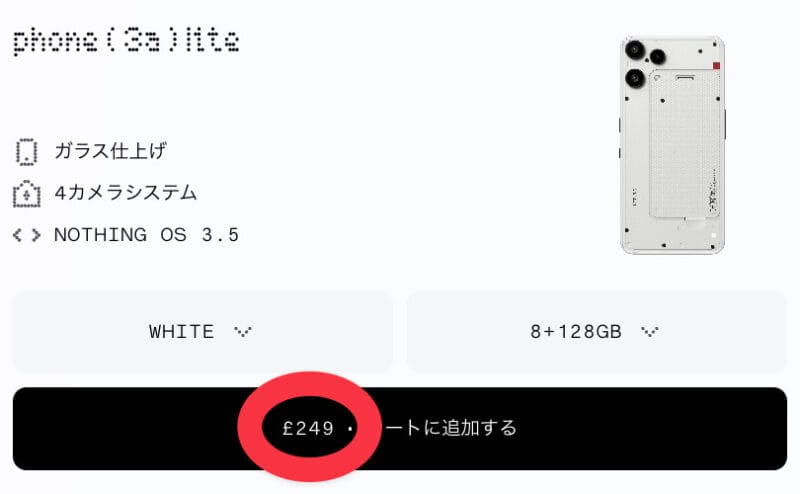Click the £249 price on the cart button
Image resolution: width=800 pixels, height=494 pixels.
coord(308,428)
